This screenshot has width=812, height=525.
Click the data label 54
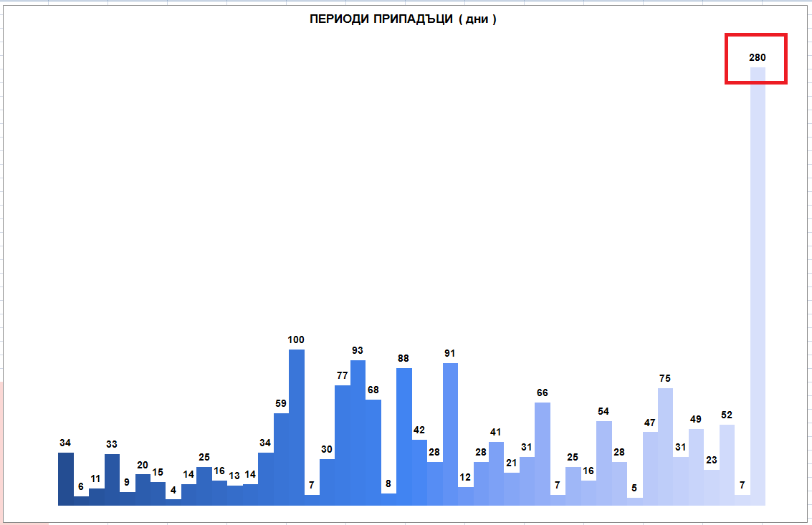[x=603, y=412]
